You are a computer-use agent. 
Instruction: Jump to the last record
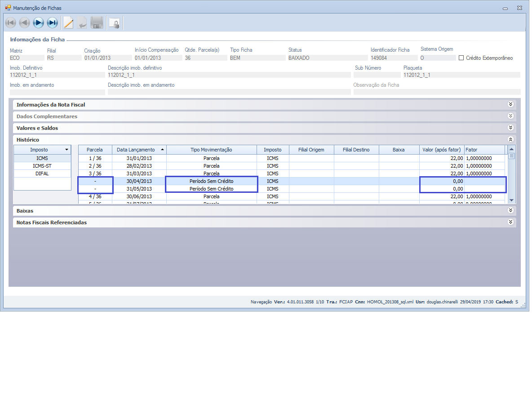[x=53, y=22]
